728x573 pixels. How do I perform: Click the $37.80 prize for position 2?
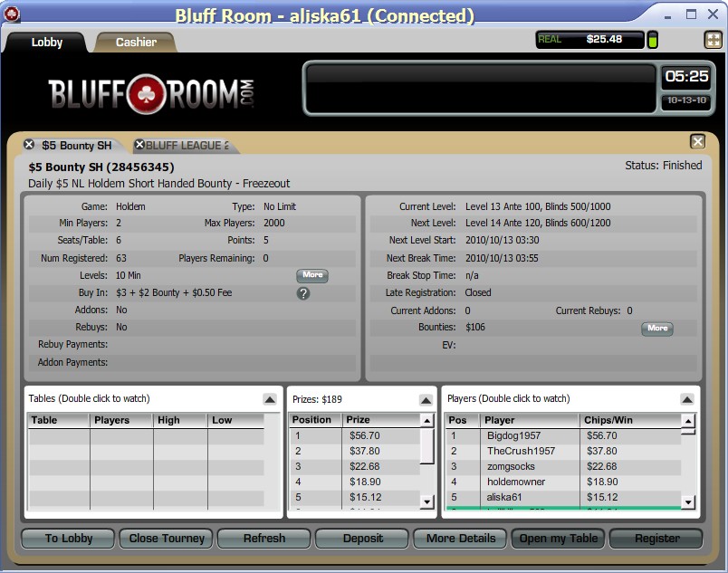click(365, 451)
